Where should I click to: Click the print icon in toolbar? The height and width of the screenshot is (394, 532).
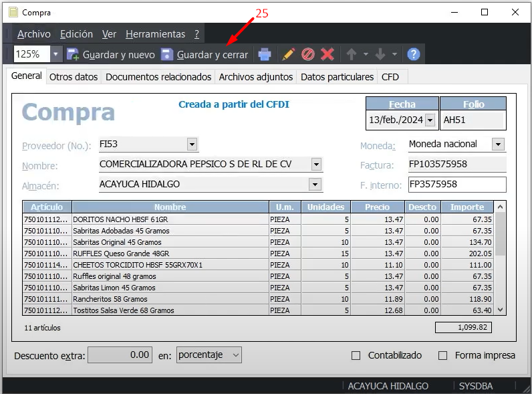pos(265,54)
